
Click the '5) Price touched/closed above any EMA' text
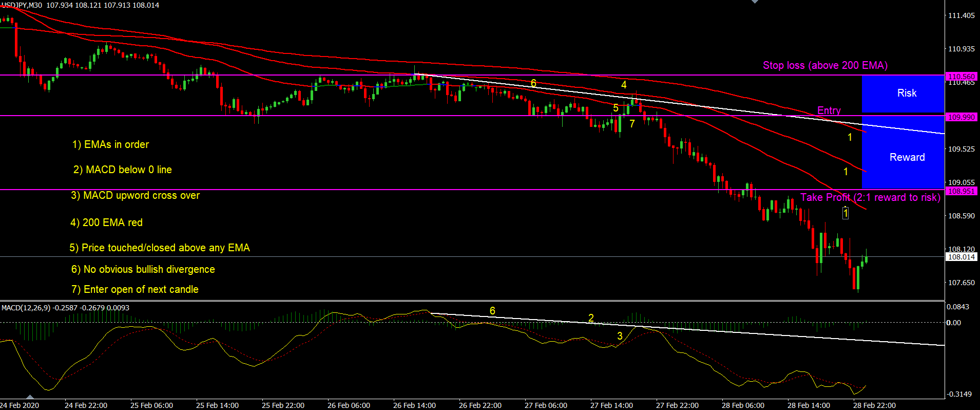(x=160, y=248)
